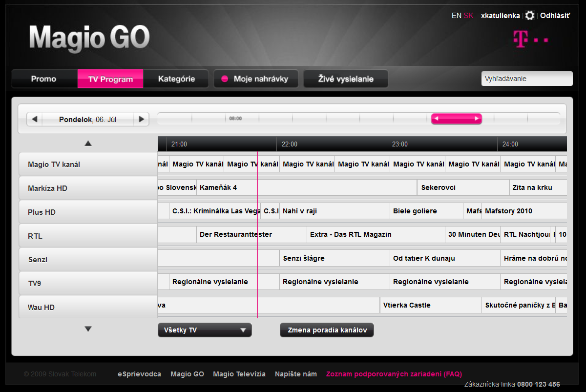
Task: Select Magio TV kanál channel
Action: tap(88, 164)
